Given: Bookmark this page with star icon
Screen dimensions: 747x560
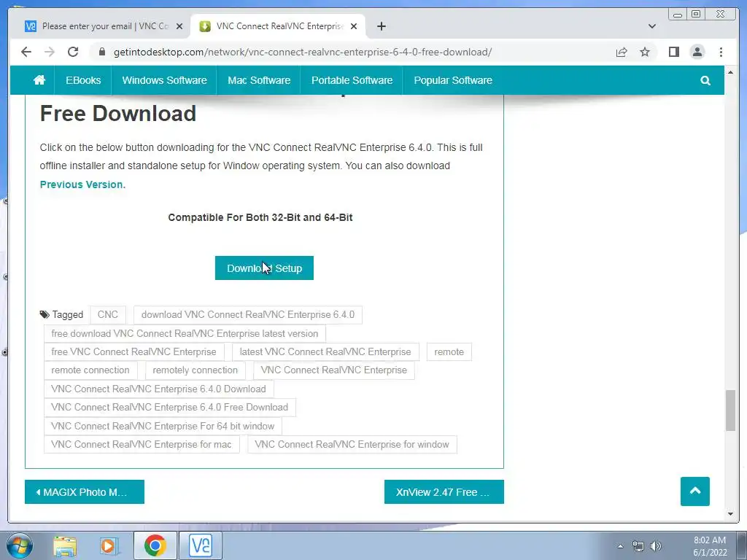Looking at the screenshot, I should click(645, 52).
